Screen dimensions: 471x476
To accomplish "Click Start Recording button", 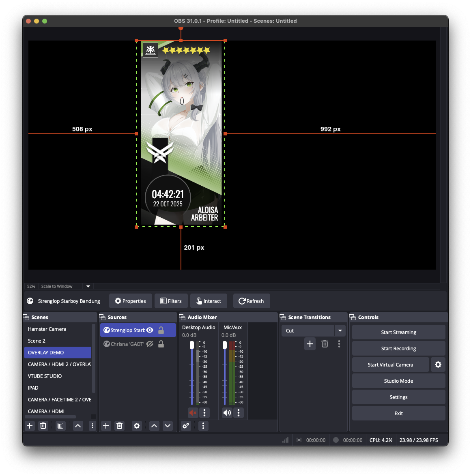I will [x=398, y=348].
